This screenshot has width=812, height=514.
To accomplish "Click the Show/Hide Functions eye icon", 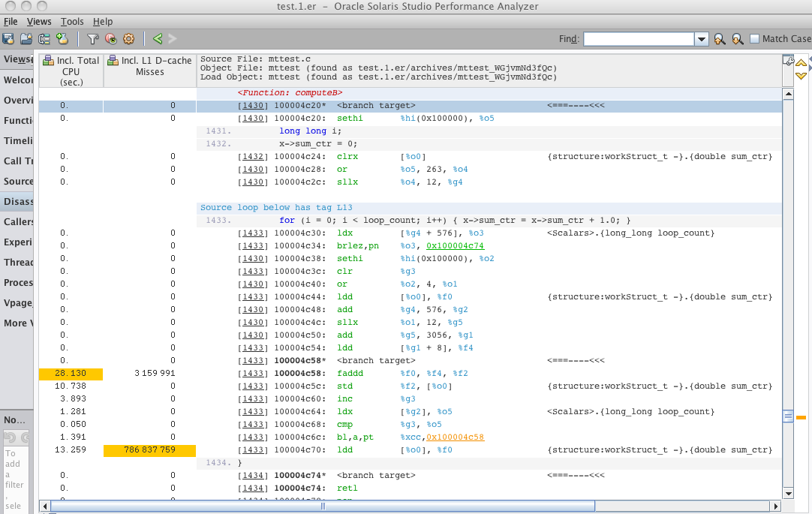I will (x=110, y=39).
